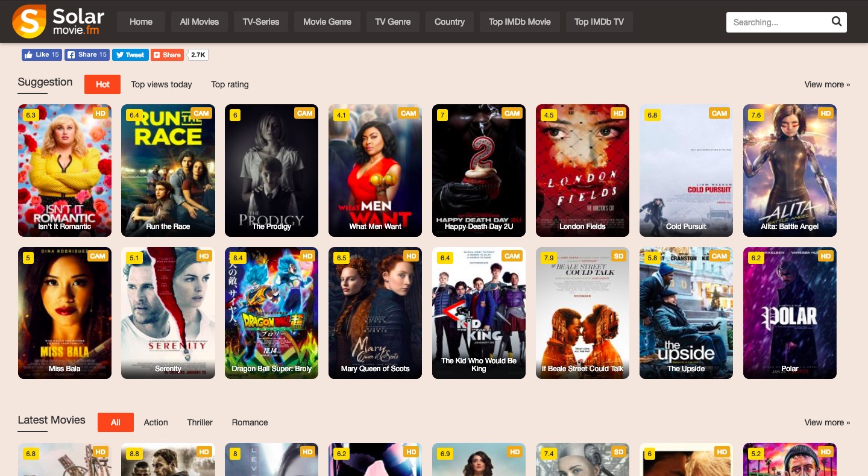Click the Facebook Like button
Image resolution: width=868 pixels, height=476 pixels.
(x=42, y=55)
